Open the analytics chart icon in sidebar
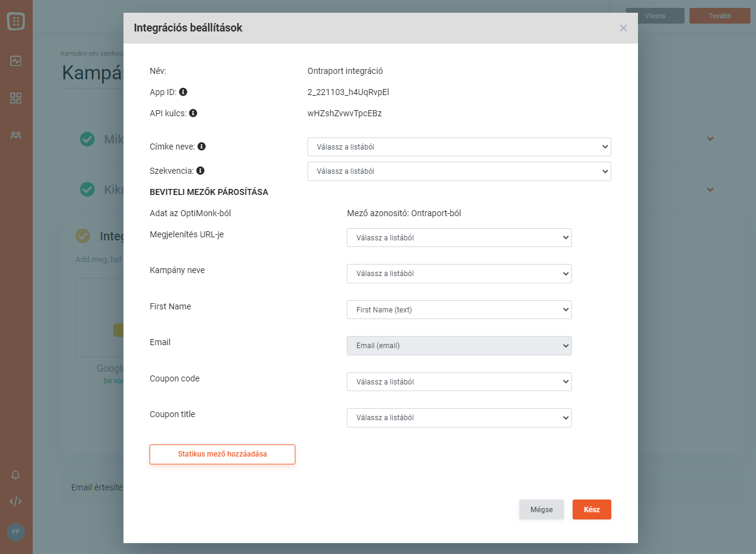The height and width of the screenshot is (554, 756). [16, 61]
